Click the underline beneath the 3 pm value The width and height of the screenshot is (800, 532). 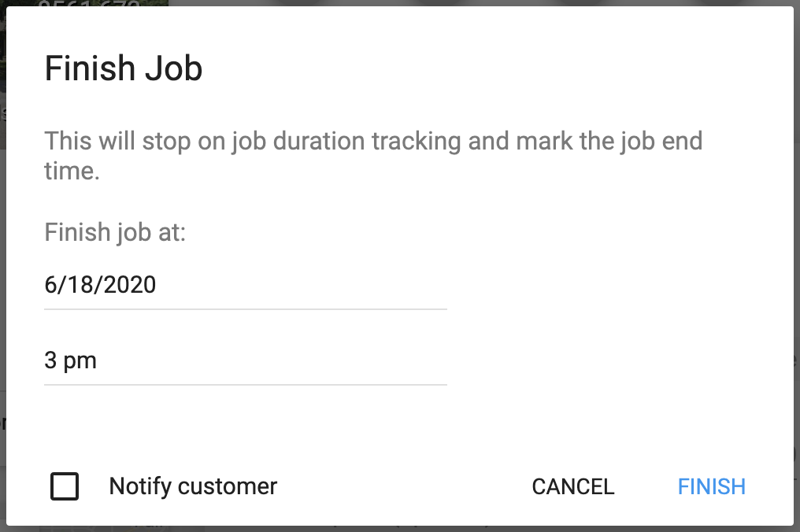pos(244,385)
